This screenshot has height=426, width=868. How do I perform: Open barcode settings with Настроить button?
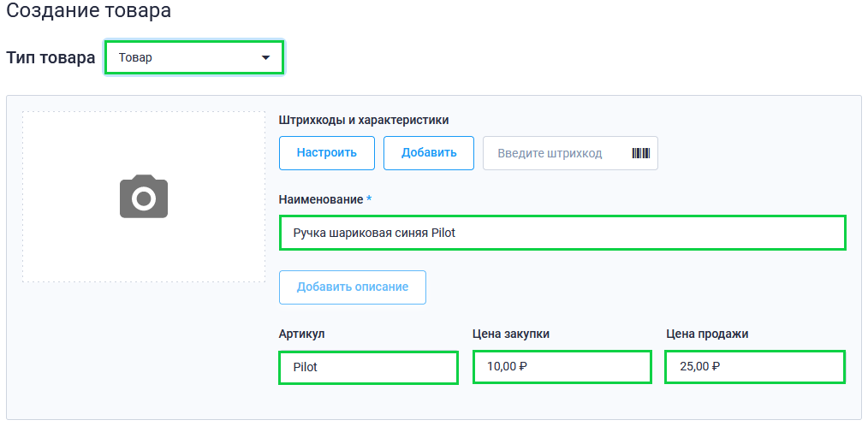click(327, 153)
